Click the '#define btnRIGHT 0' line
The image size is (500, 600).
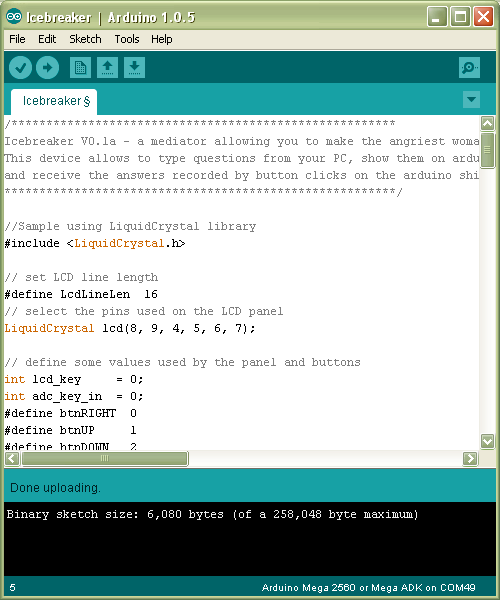point(71,413)
